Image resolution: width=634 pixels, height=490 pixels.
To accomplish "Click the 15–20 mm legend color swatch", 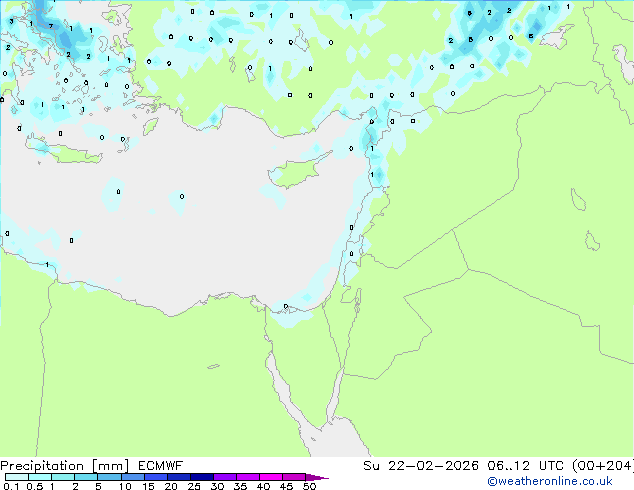I will point(155,477).
